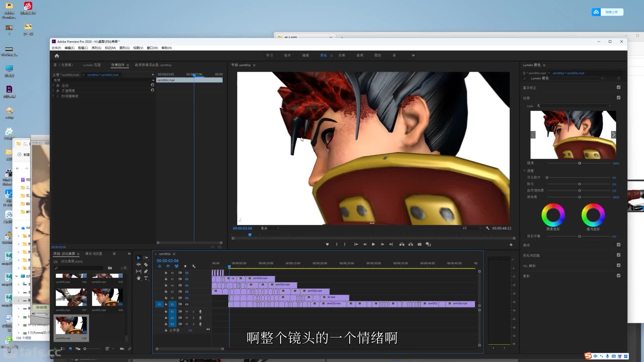Screen dimensions: 644x362
Task: Toggle HSL 辅助 section checkbox
Action: (619, 265)
